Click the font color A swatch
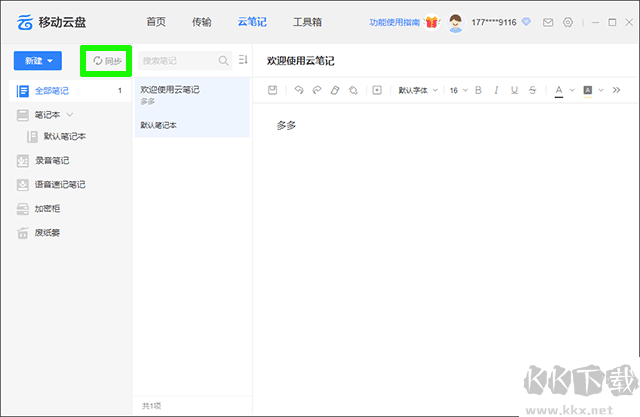This screenshot has height=417, width=640. (560, 90)
